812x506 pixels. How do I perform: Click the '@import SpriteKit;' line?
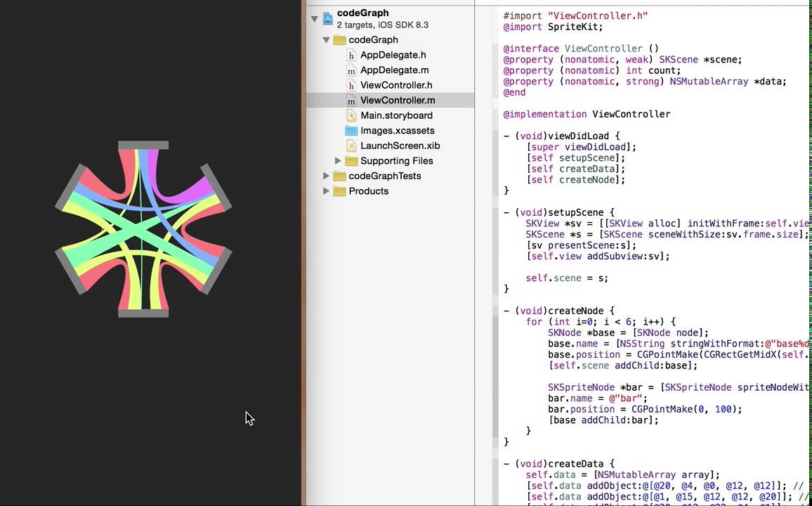[553, 27]
